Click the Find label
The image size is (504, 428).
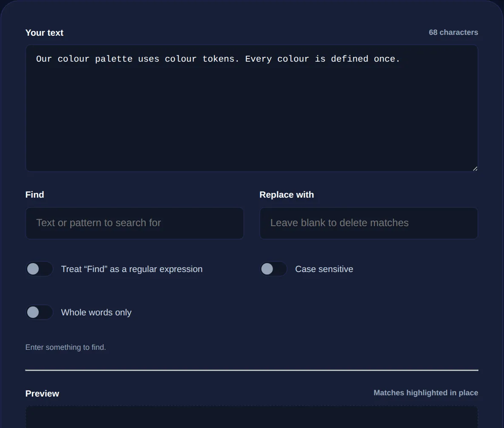[x=35, y=195]
